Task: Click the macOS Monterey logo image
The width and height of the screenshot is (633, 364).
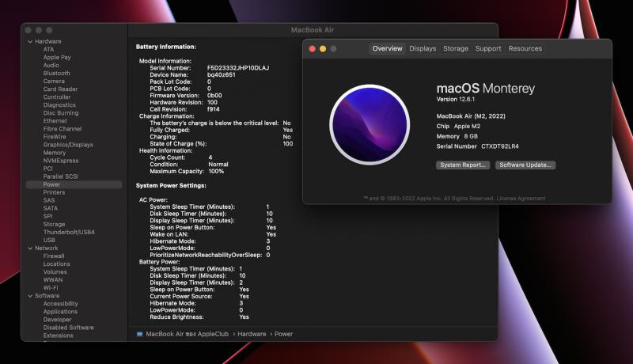Action: click(x=369, y=126)
